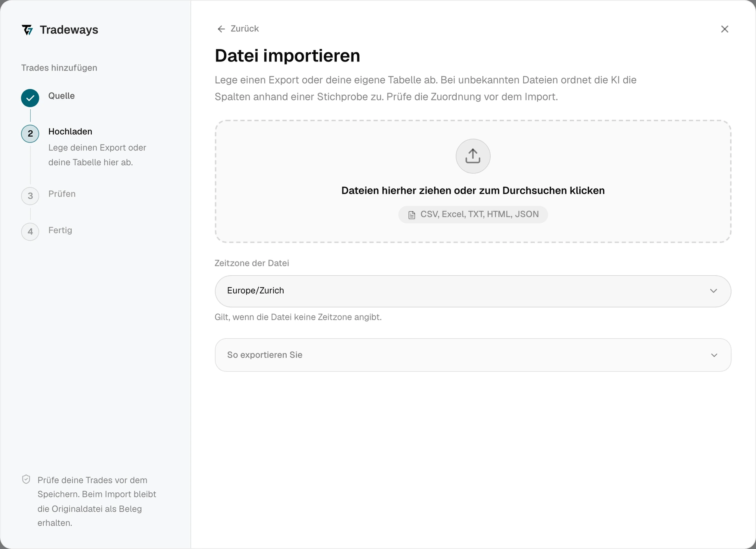756x549 pixels.
Task: Click Dateien hierher ziehen upload text
Action: coord(473,191)
